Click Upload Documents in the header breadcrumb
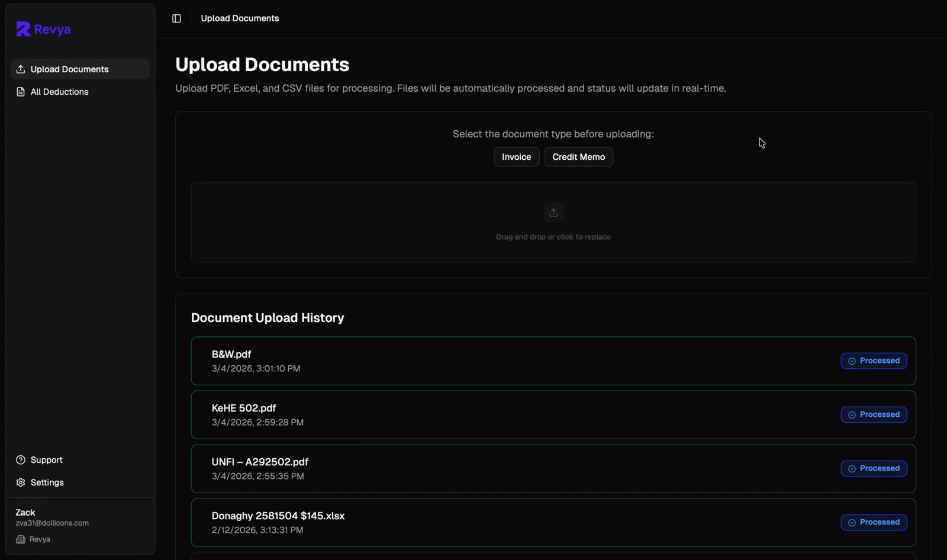 (240, 18)
